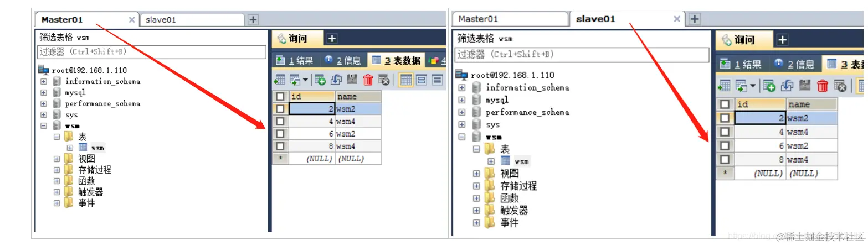In left window, select the text view icon
Viewport: 868px width, 246px height.
click(438, 80)
